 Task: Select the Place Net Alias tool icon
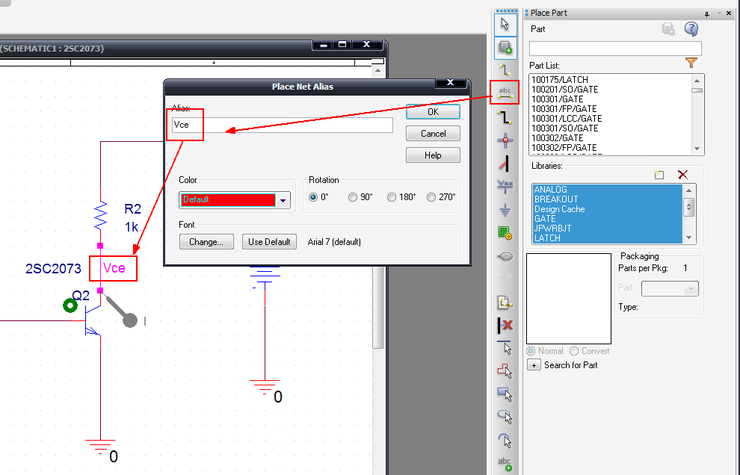[505, 93]
